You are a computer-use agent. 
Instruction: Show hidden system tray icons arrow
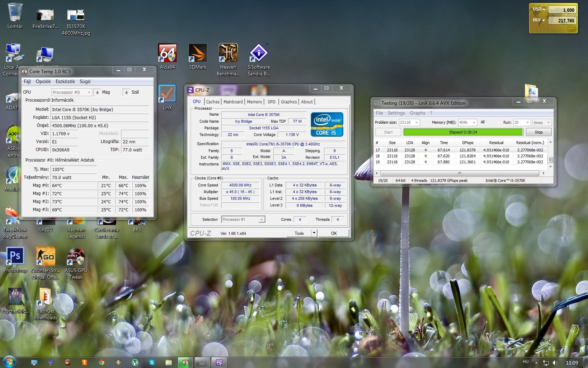[x=536, y=362]
